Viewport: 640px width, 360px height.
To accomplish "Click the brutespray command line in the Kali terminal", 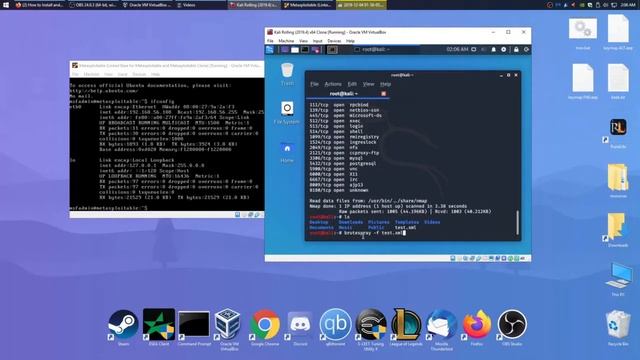I will pyautogui.click(x=357, y=233).
